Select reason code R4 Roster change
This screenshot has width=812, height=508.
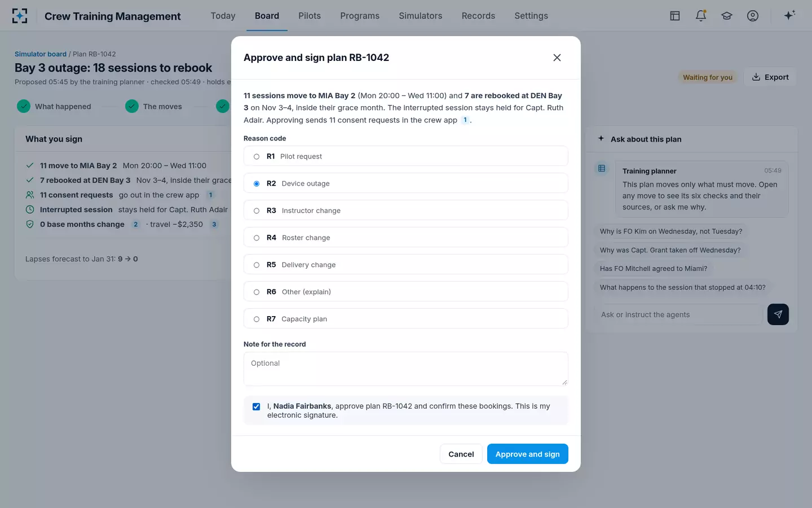[406, 238]
